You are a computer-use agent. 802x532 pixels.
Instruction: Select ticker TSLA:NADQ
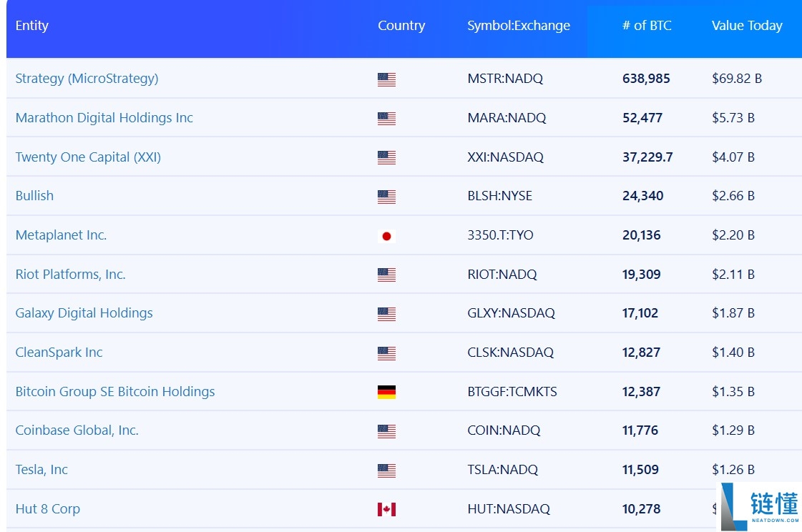point(503,470)
